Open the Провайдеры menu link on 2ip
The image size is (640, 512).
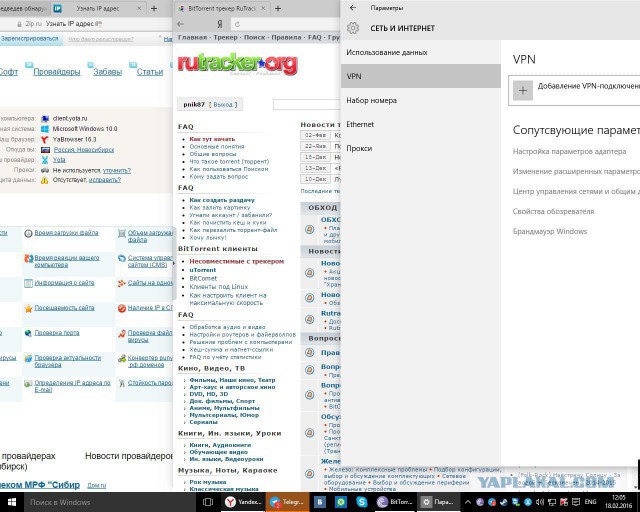pyautogui.click(x=57, y=71)
